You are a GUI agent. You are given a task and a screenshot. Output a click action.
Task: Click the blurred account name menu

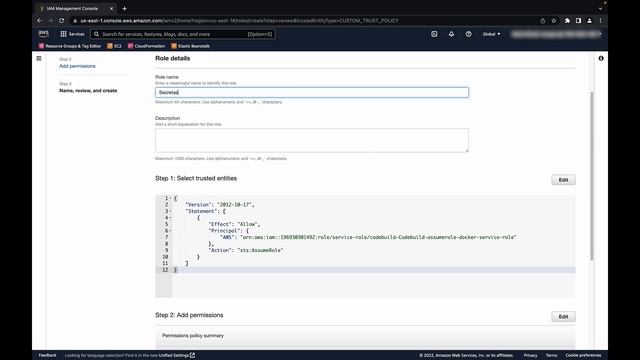pyautogui.click(x=556, y=34)
